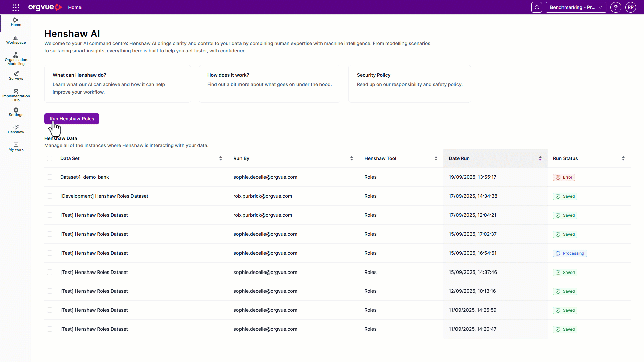
Task: Click the date 19/09/2025, 13:55:17
Action: [473, 177]
